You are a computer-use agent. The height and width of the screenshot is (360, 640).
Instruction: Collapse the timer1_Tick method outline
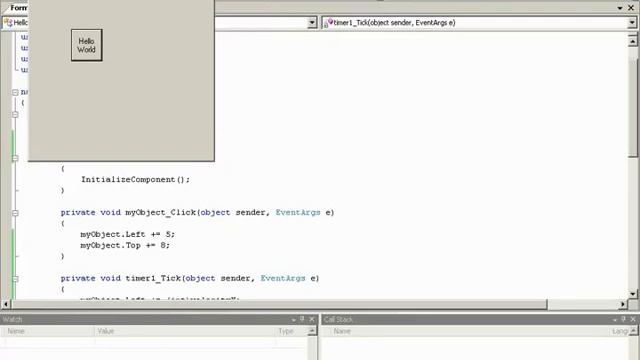[x=15, y=279]
